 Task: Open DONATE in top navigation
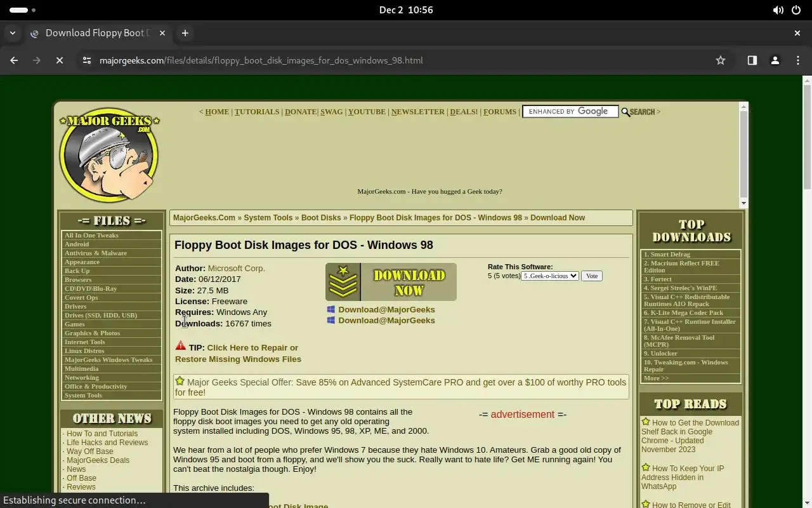(301, 112)
